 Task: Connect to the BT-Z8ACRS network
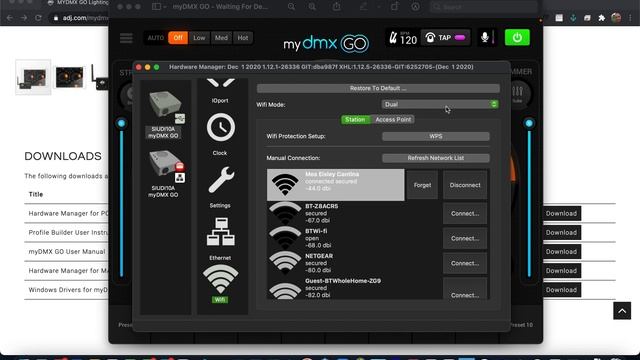pos(465,213)
